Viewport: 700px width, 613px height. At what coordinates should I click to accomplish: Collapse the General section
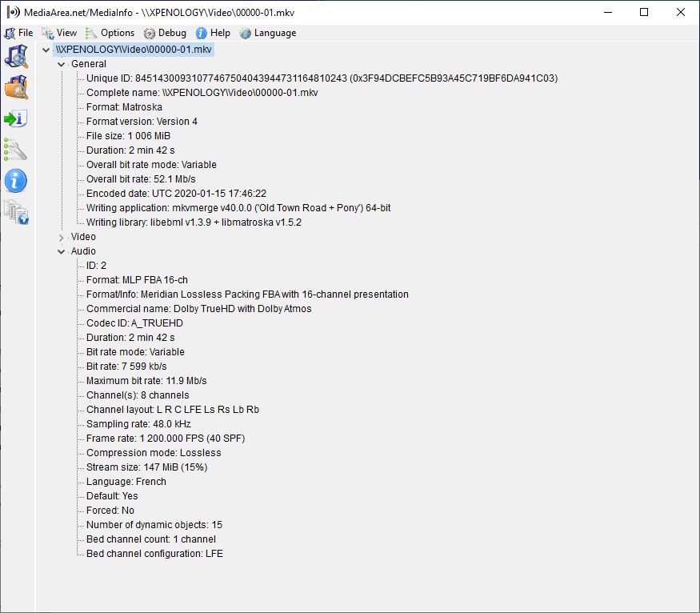(x=61, y=64)
